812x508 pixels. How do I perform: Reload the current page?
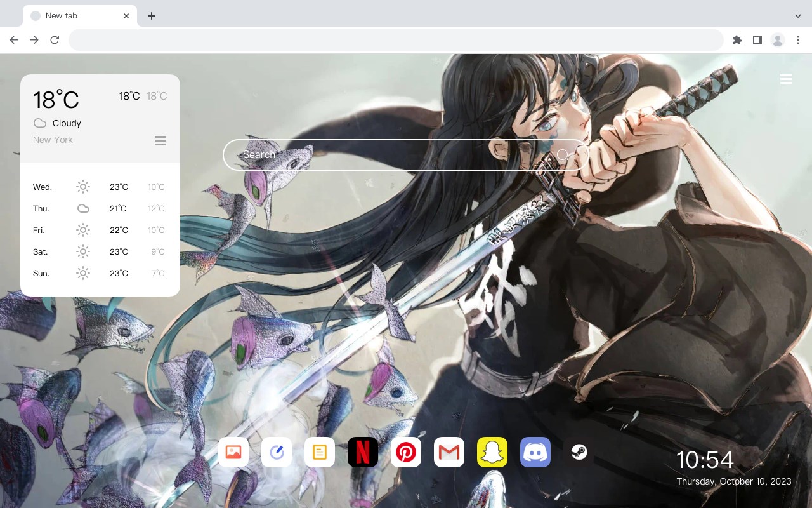pos(55,40)
